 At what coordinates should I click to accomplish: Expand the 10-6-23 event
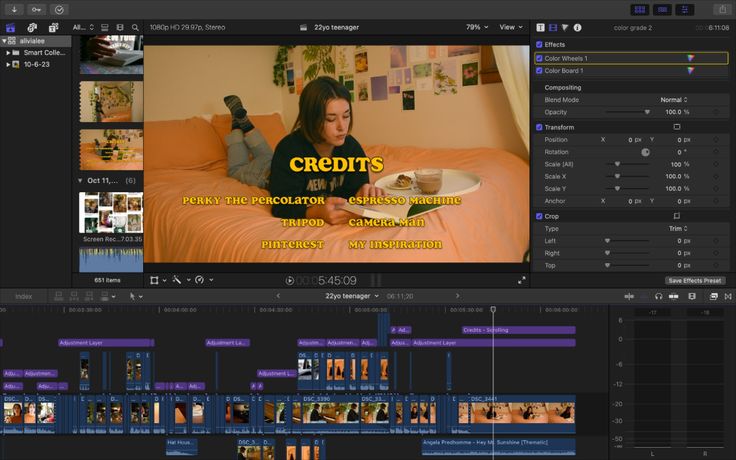coord(8,64)
